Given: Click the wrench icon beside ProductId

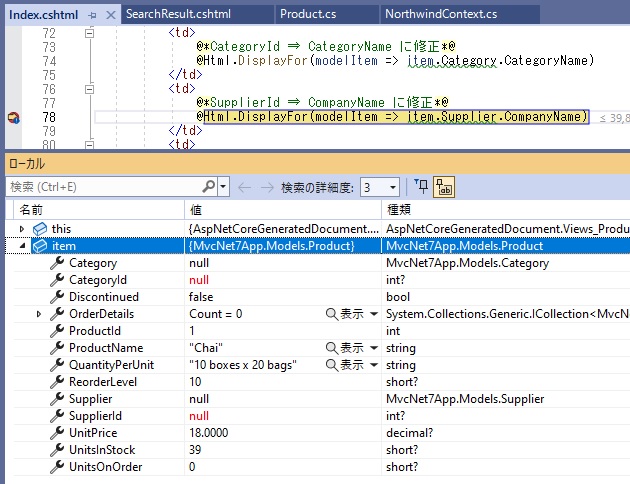Looking at the screenshot, I should click(x=57, y=331).
